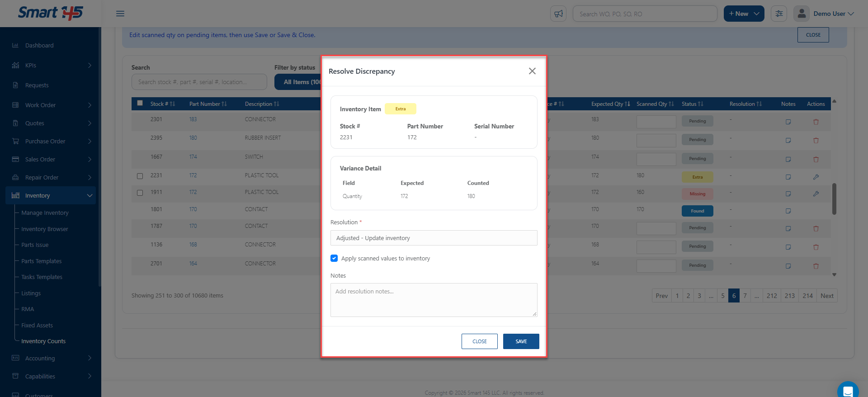Click the settings sliders icon in header
The width and height of the screenshot is (868, 397).
[779, 14]
